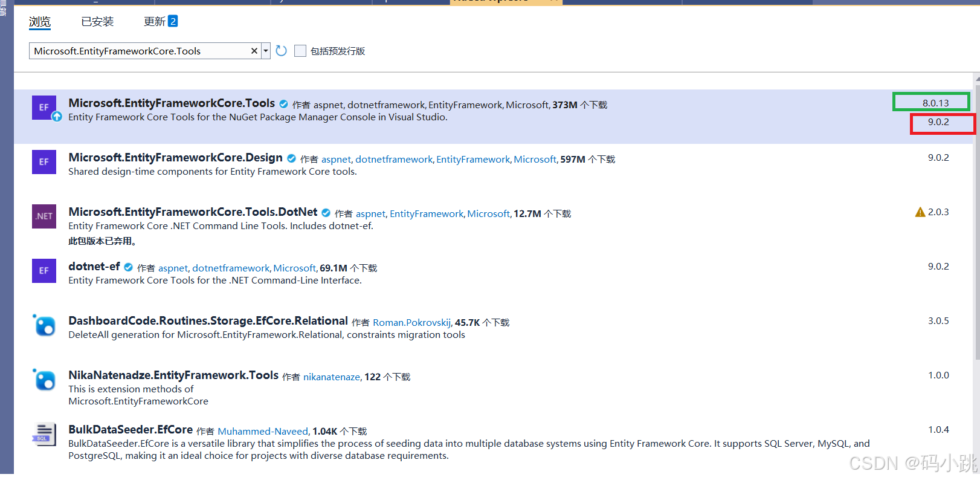Image resolution: width=980 pixels, height=480 pixels.
Task: Open Roman.Pokrovskij author link
Action: pyautogui.click(x=412, y=323)
